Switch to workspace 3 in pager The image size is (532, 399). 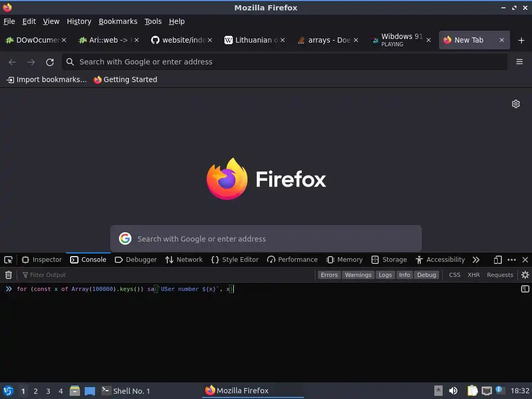48,391
